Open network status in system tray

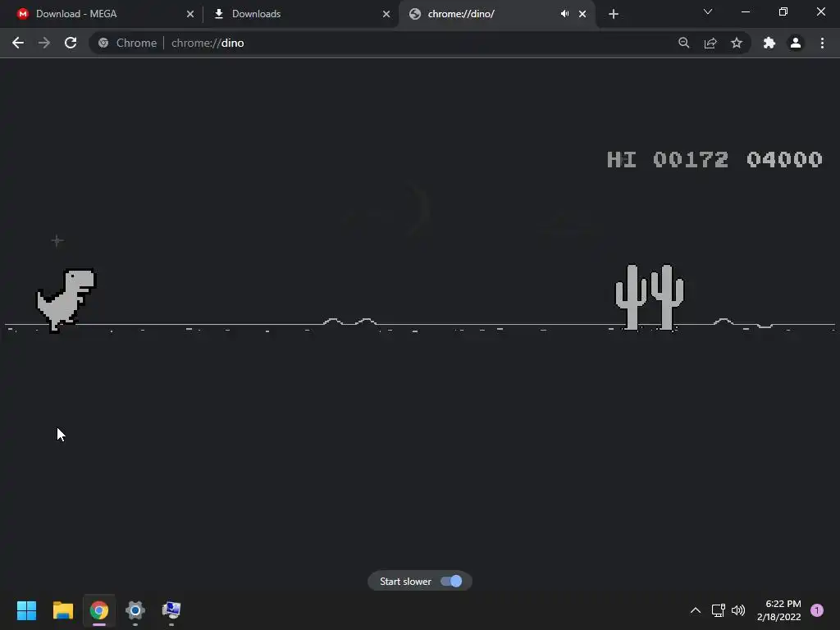[718, 610]
